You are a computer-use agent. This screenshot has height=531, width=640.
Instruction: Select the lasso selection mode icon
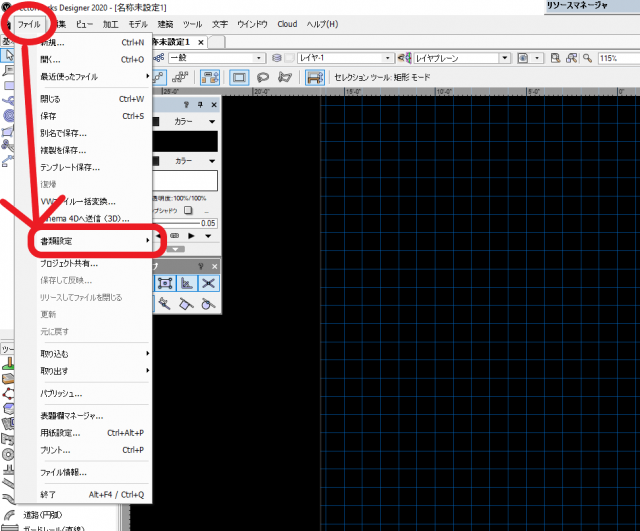(x=264, y=78)
